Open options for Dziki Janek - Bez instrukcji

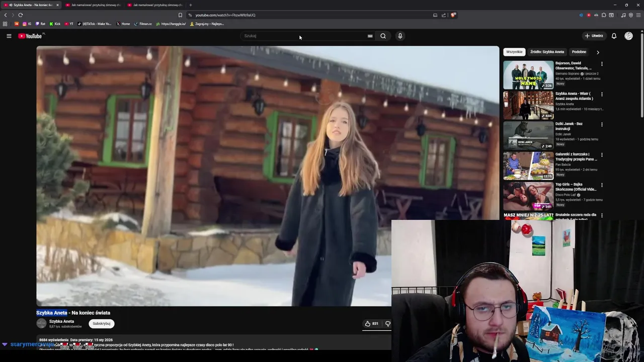click(602, 124)
